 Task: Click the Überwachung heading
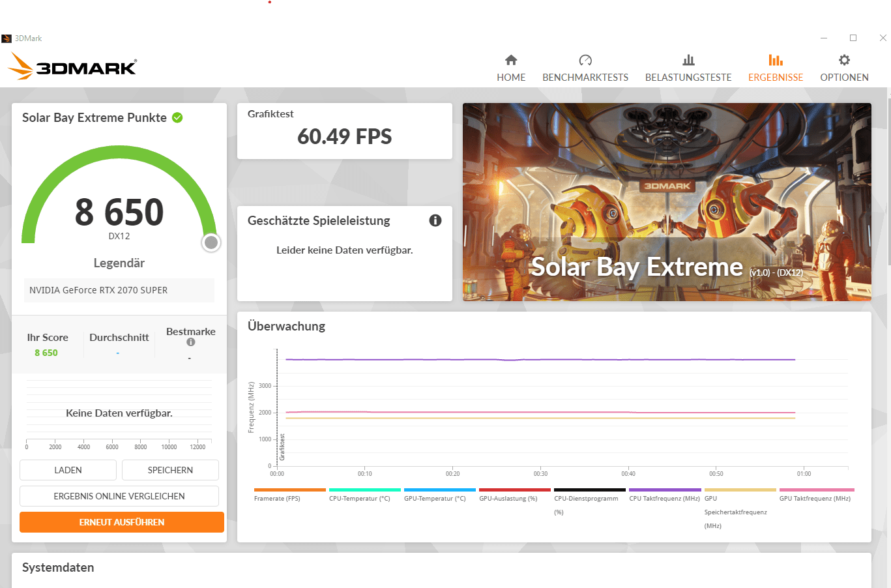pyautogui.click(x=286, y=326)
